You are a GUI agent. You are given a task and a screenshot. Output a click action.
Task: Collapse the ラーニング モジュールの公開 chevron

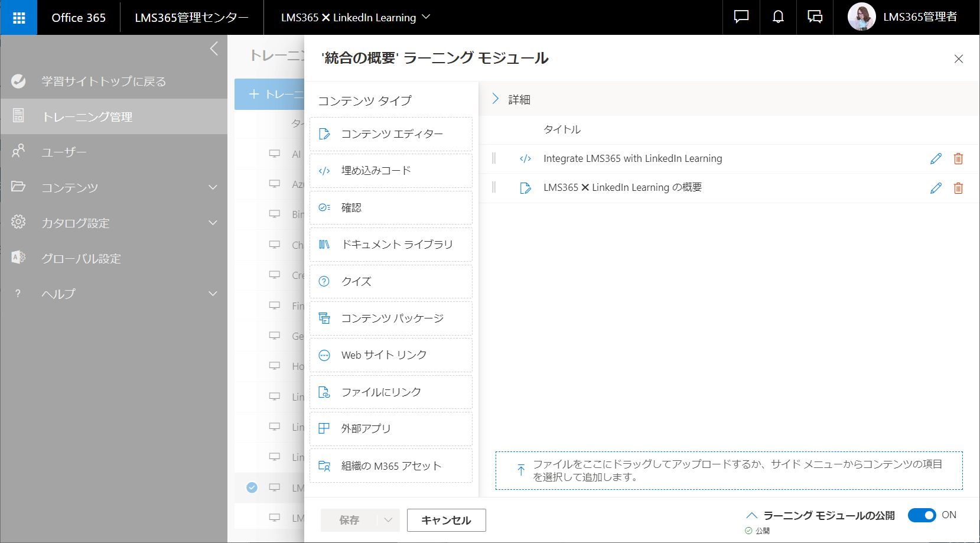pos(751,515)
